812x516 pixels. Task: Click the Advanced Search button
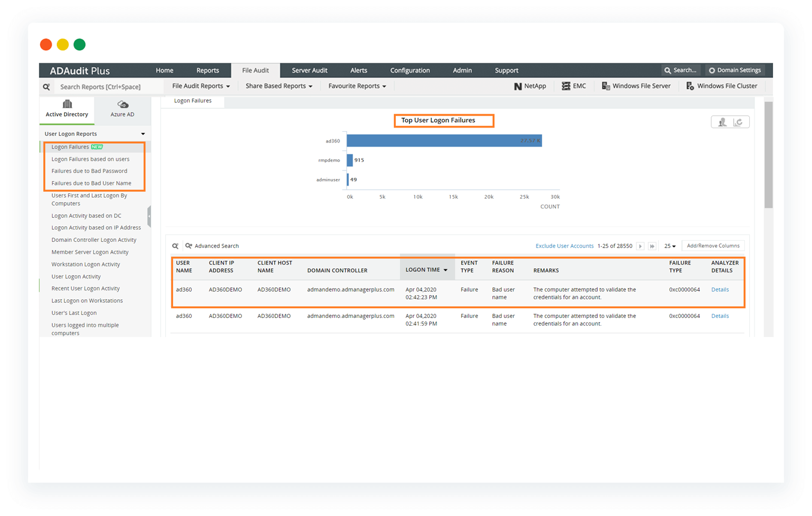pos(212,246)
